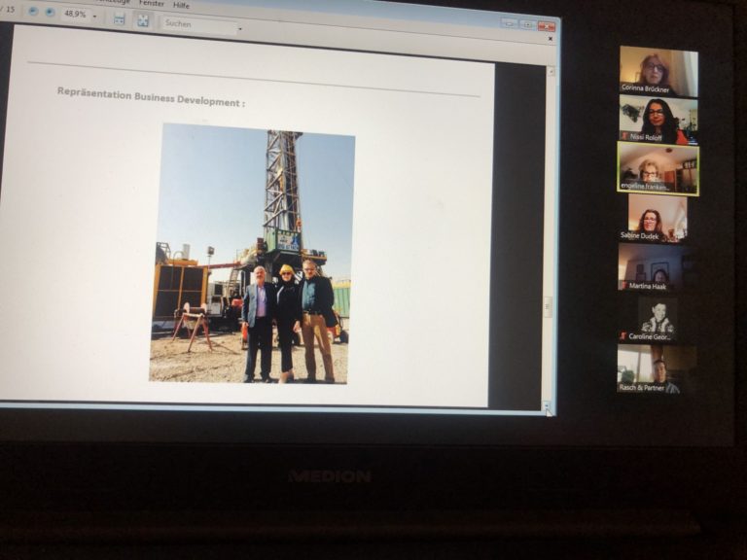Click the next page arrow button
Image resolution: width=747 pixels, height=560 pixels.
(50, 13)
